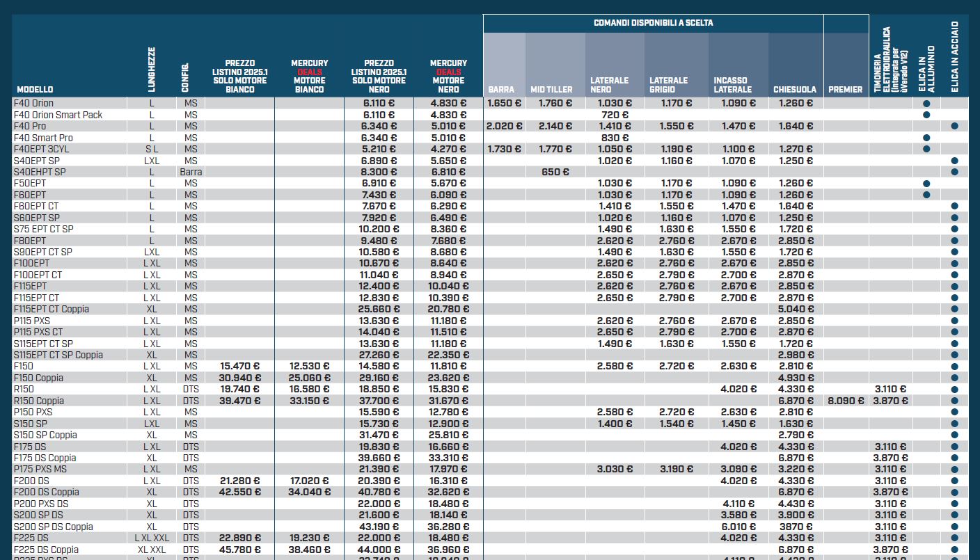
Task: Select the R150 Coppia model name
Action: (x=39, y=401)
